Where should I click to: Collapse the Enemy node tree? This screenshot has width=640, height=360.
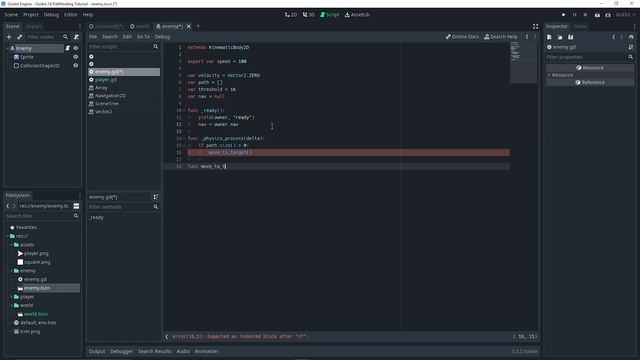pyautogui.click(x=7, y=48)
